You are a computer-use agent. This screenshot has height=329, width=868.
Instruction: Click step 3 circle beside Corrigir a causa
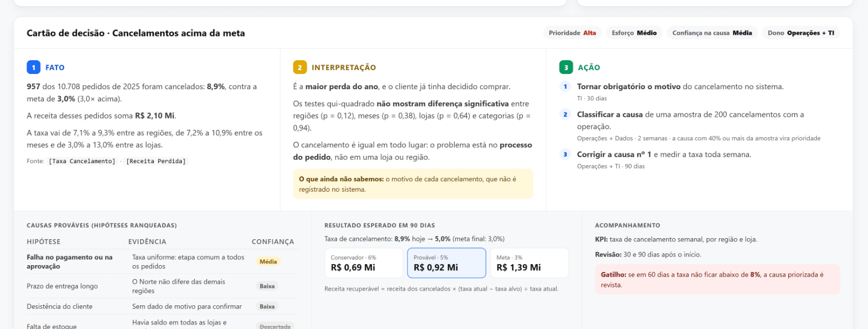(x=565, y=155)
